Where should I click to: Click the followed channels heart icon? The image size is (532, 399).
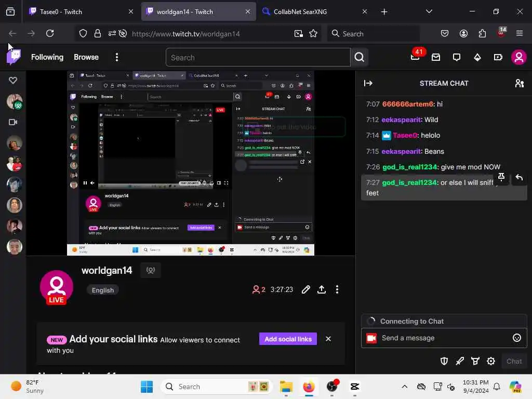(13, 81)
